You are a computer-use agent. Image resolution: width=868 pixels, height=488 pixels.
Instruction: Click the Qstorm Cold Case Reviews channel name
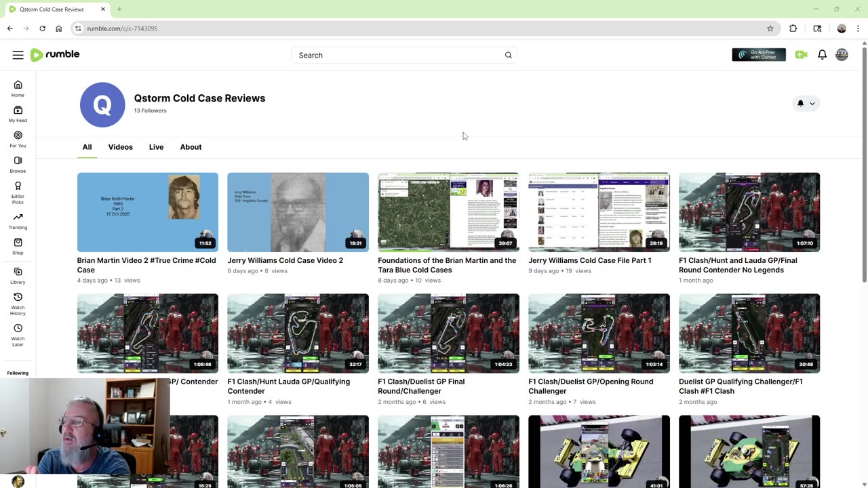pos(199,98)
